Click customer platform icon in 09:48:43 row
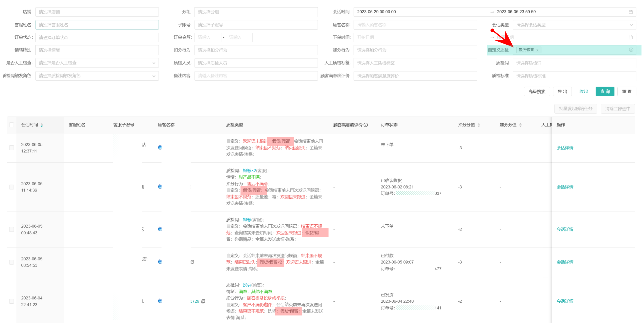The image size is (644, 323). (160, 229)
